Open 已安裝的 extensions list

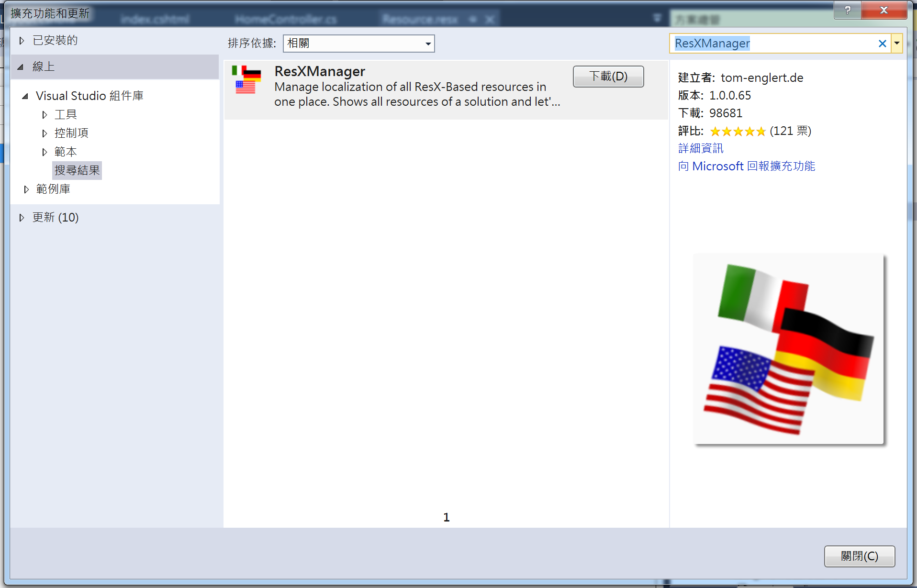tap(55, 40)
